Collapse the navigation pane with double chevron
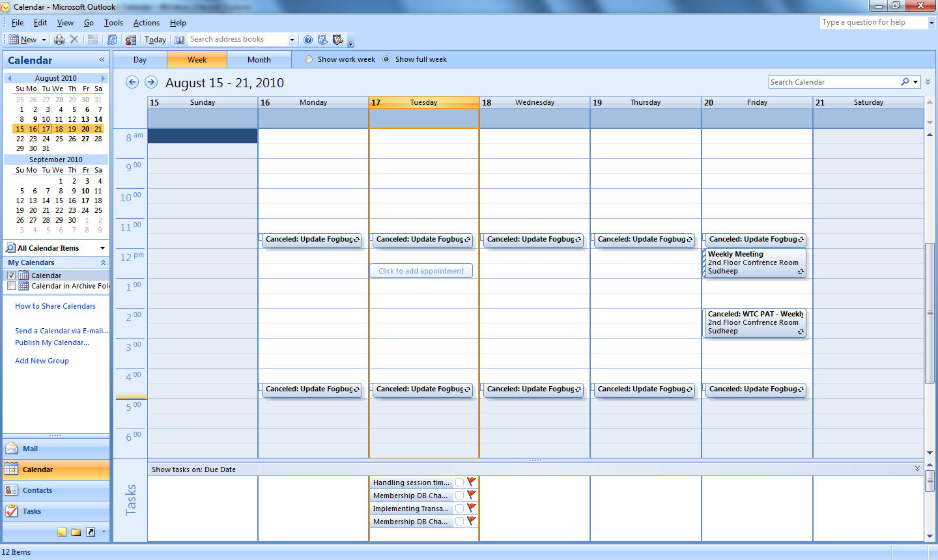938x560 pixels. click(102, 60)
